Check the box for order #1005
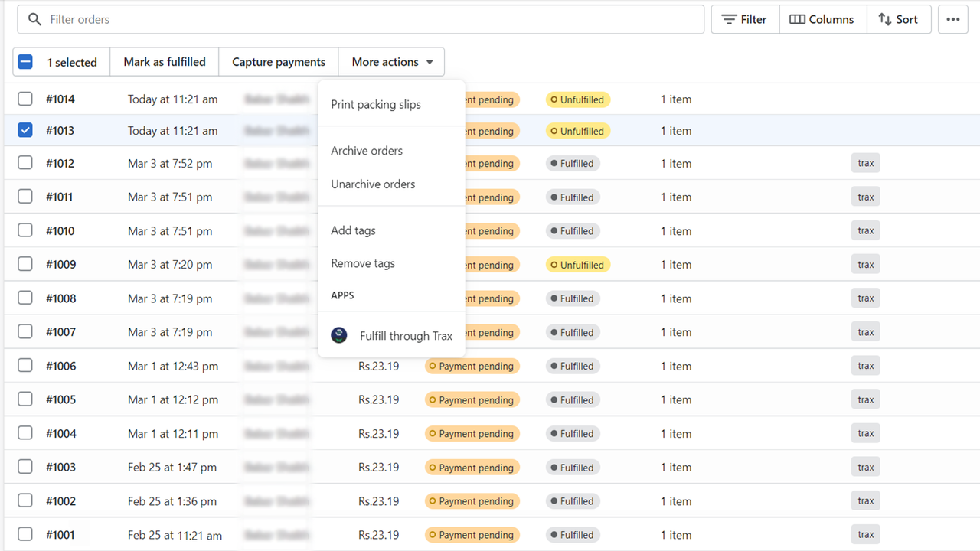 pyautogui.click(x=25, y=399)
